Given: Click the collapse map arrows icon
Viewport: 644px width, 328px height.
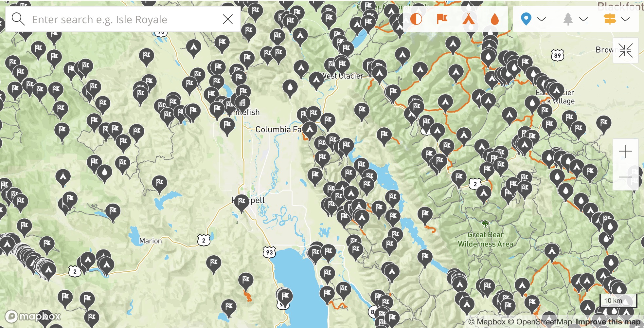Looking at the screenshot, I should point(625,50).
